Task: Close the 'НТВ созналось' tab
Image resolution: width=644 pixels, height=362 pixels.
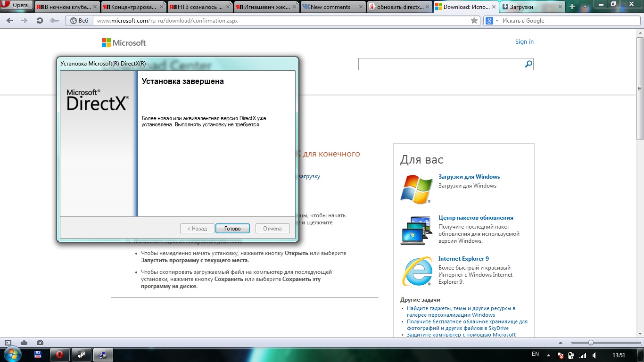Action: 227,7
